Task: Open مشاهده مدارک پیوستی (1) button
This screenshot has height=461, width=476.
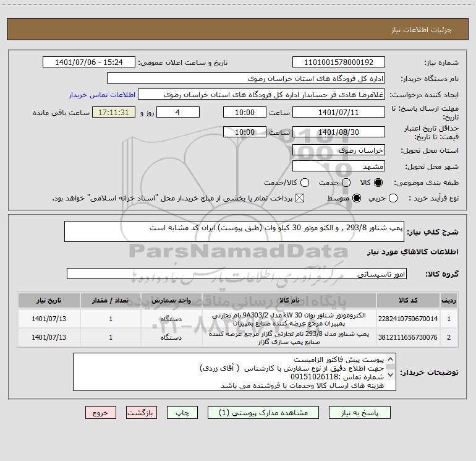Action: click(263, 413)
